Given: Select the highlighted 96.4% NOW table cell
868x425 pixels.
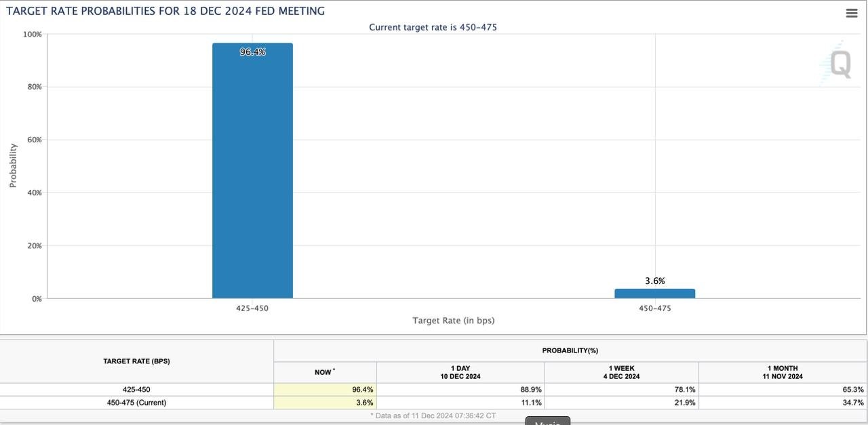Looking at the screenshot, I should (325, 389).
